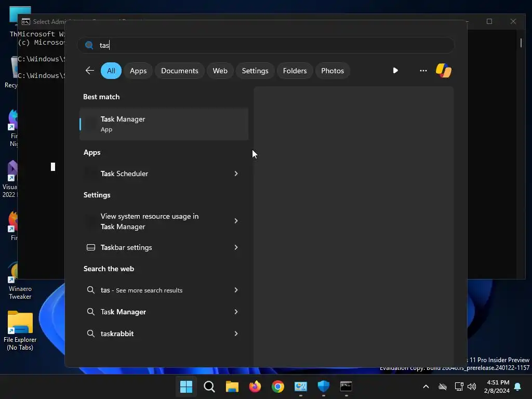
Task: Open File Explorer from the taskbar
Action: pyautogui.click(x=232, y=387)
